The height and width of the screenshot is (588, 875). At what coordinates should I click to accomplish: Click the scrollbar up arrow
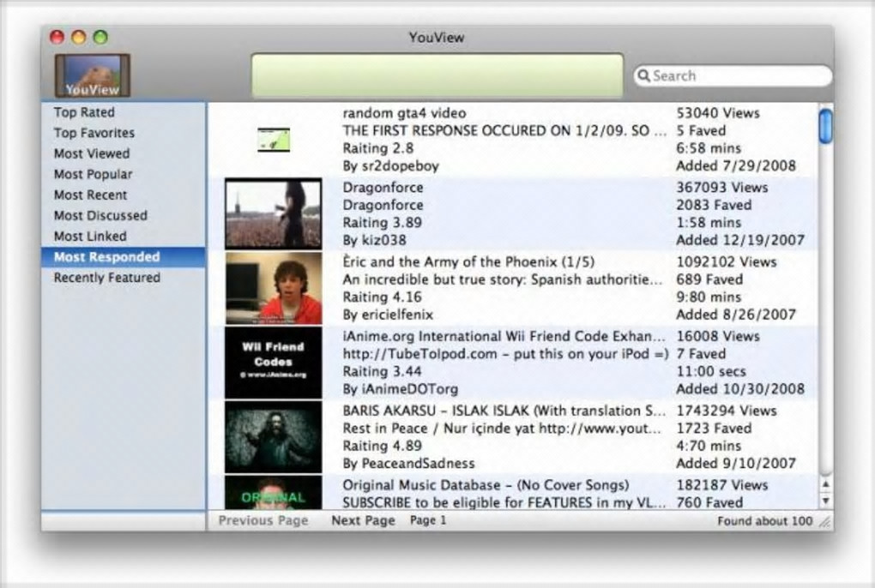click(825, 484)
